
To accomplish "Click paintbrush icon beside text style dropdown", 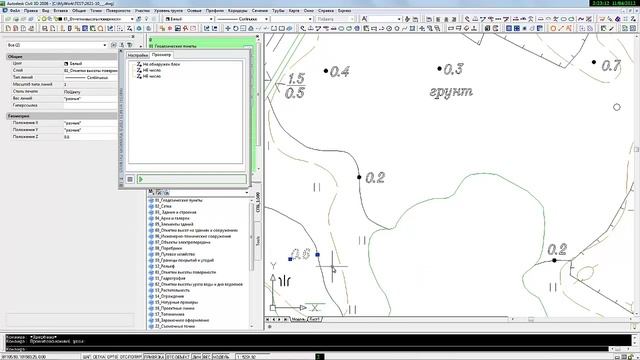I will pos(407,19).
